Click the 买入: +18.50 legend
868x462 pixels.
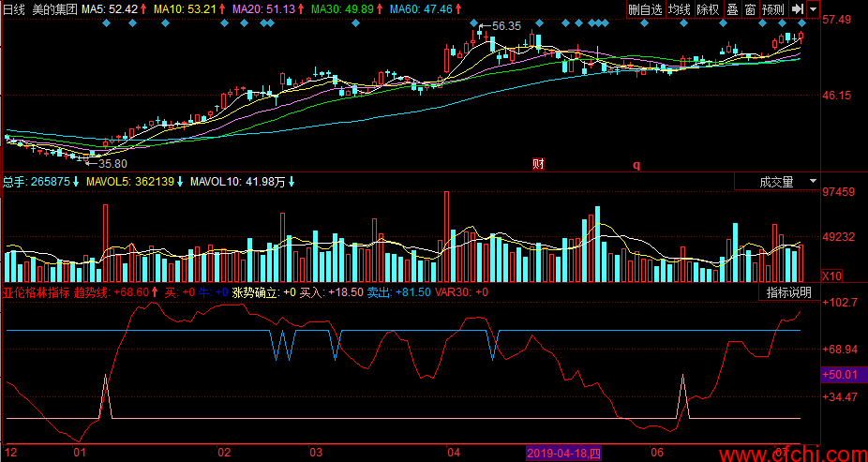(x=331, y=292)
